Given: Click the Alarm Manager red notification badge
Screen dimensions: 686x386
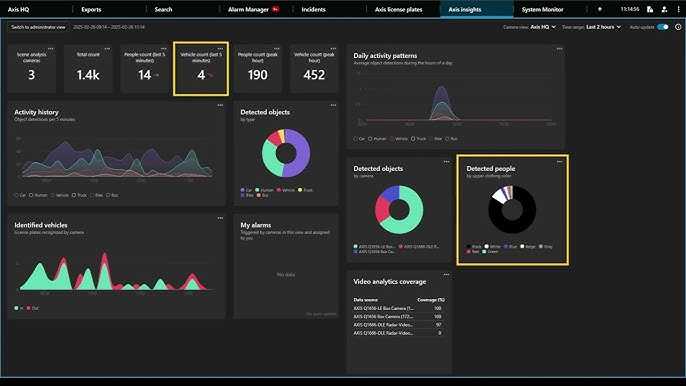Looking at the screenshot, I should coord(276,9).
